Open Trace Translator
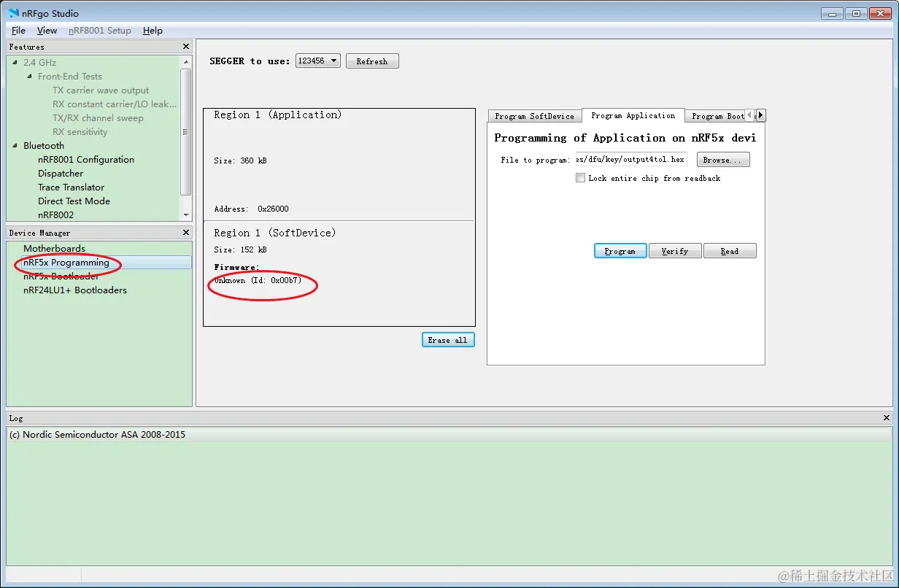The width and height of the screenshot is (899, 588). pyautogui.click(x=71, y=187)
